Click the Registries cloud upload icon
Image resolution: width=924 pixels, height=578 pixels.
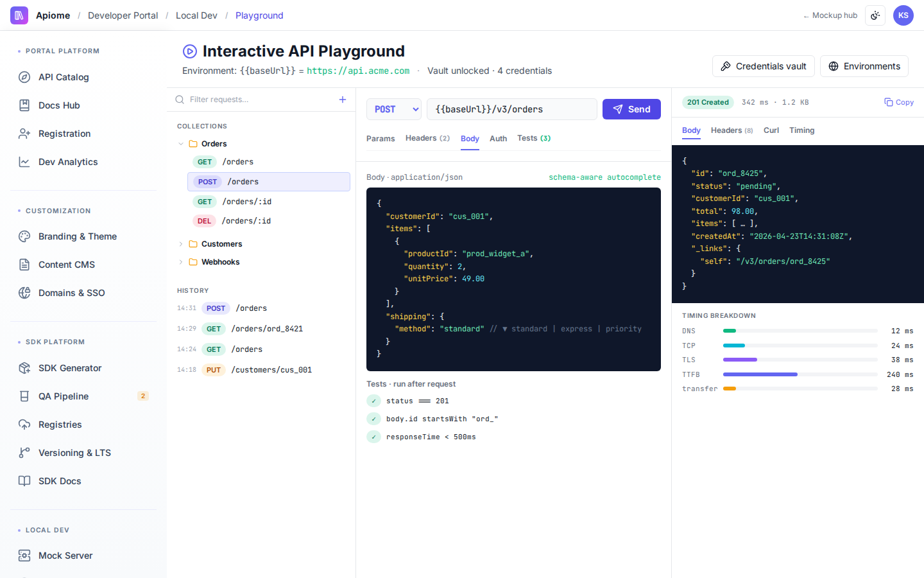[24, 425]
